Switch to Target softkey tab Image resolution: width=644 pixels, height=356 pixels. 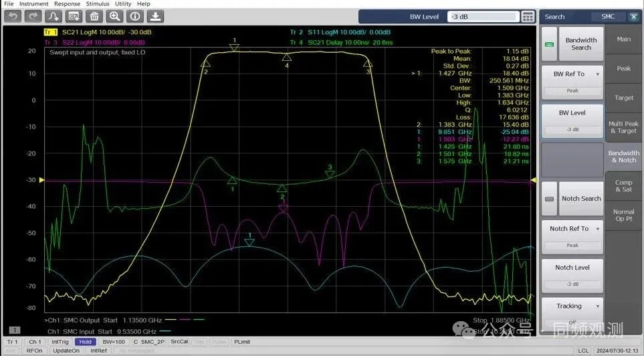(623, 98)
